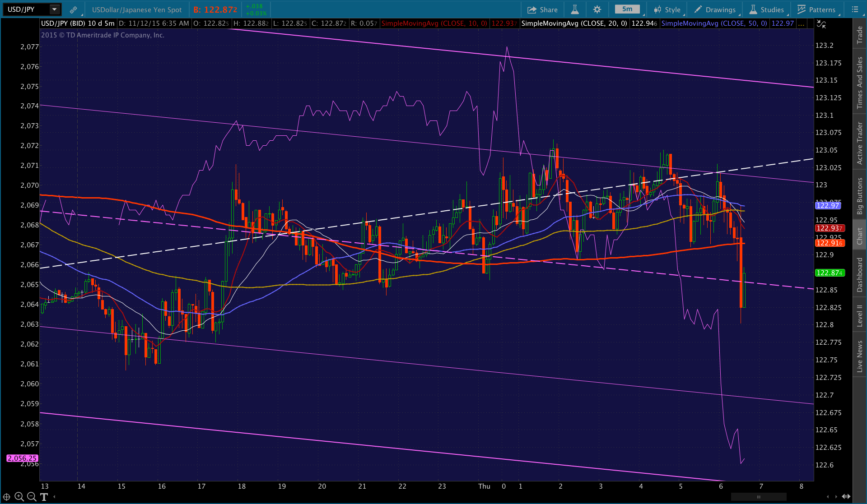Zoom out with the magnifier minus icon
The height and width of the screenshot is (504, 867).
[x=32, y=497]
